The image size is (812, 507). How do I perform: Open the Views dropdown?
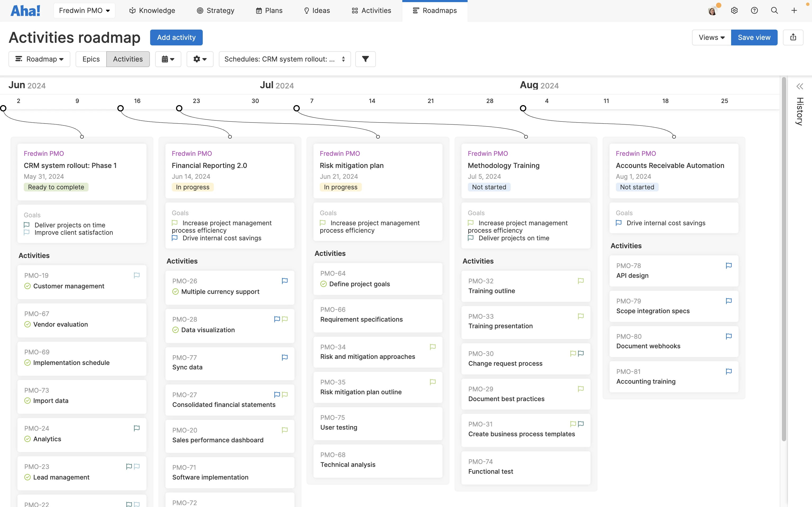click(x=711, y=37)
